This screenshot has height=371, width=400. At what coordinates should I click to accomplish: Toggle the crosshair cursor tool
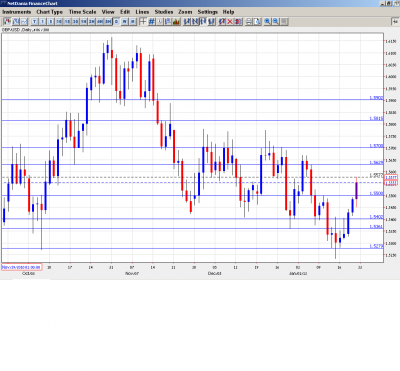(x=143, y=22)
